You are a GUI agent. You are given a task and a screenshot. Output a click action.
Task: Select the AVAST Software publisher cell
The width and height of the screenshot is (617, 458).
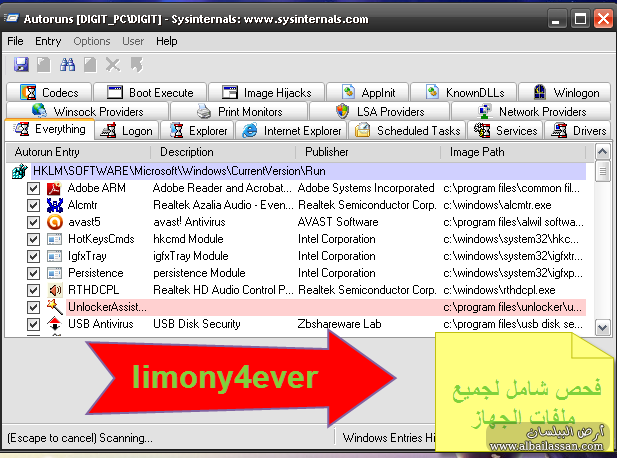point(338,222)
